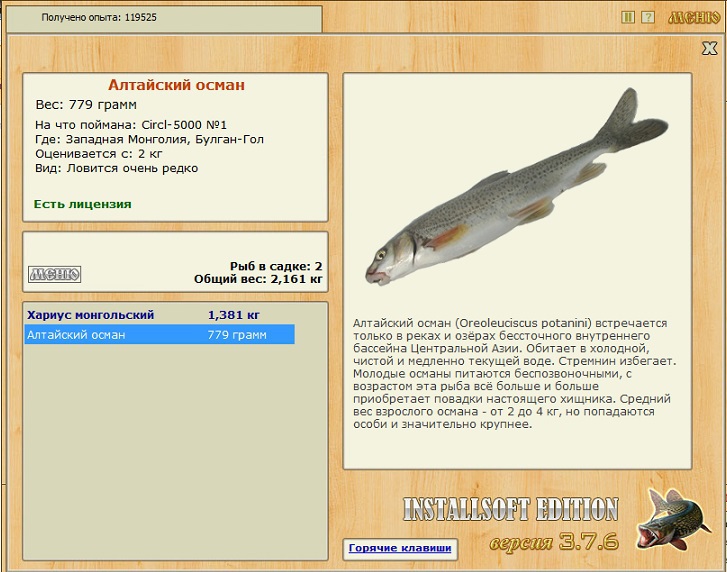Image resolution: width=727 pixels, height=572 pixels.
Task: Close the fish keepnet window with X
Action: [709, 48]
